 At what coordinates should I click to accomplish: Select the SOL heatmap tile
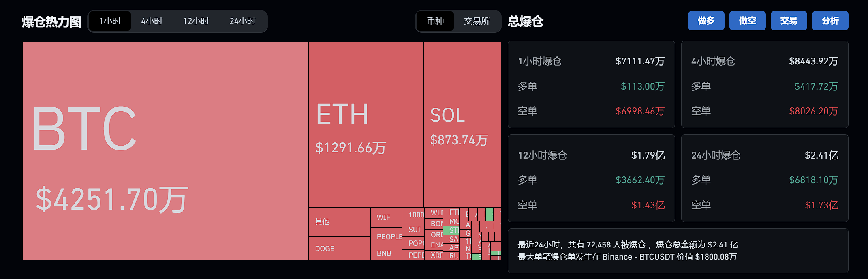(x=462, y=124)
